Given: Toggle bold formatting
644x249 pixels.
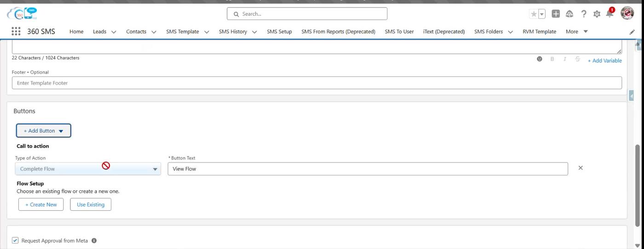Looking at the screenshot, I should click(x=552, y=59).
